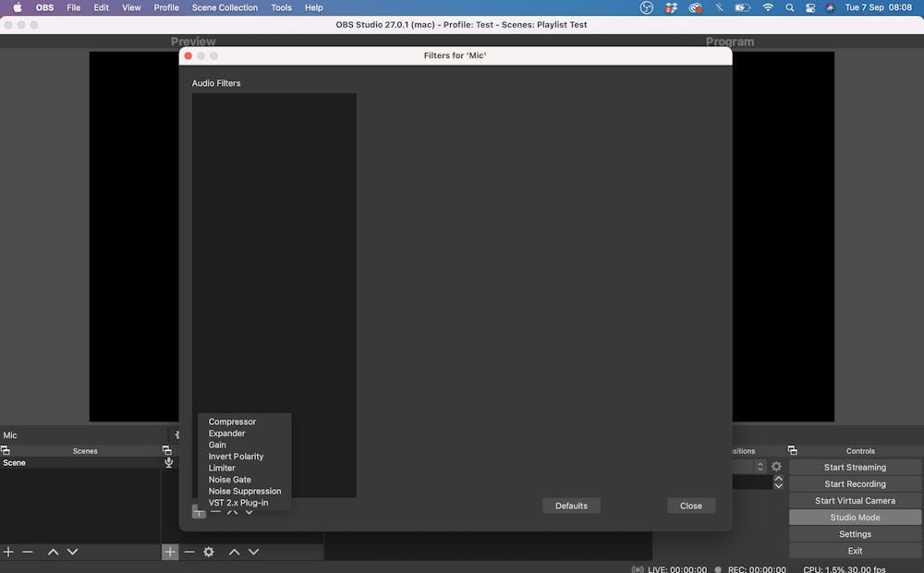
Task: Click the Dropbox menu bar icon
Action: [x=671, y=7]
